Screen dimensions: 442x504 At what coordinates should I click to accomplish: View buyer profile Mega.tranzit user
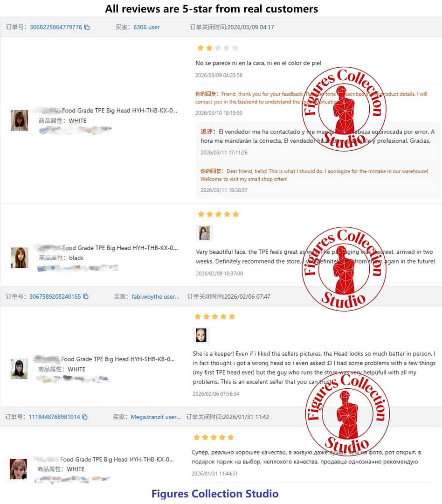click(155, 417)
